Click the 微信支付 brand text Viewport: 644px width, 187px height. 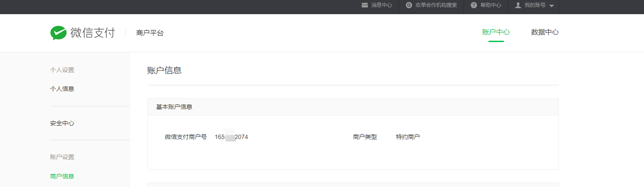(x=93, y=33)
